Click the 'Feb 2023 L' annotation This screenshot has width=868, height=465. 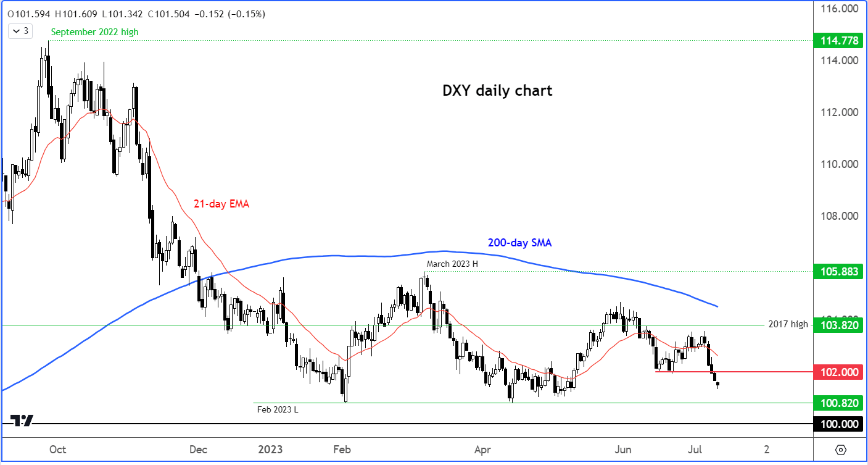point(278,409)
